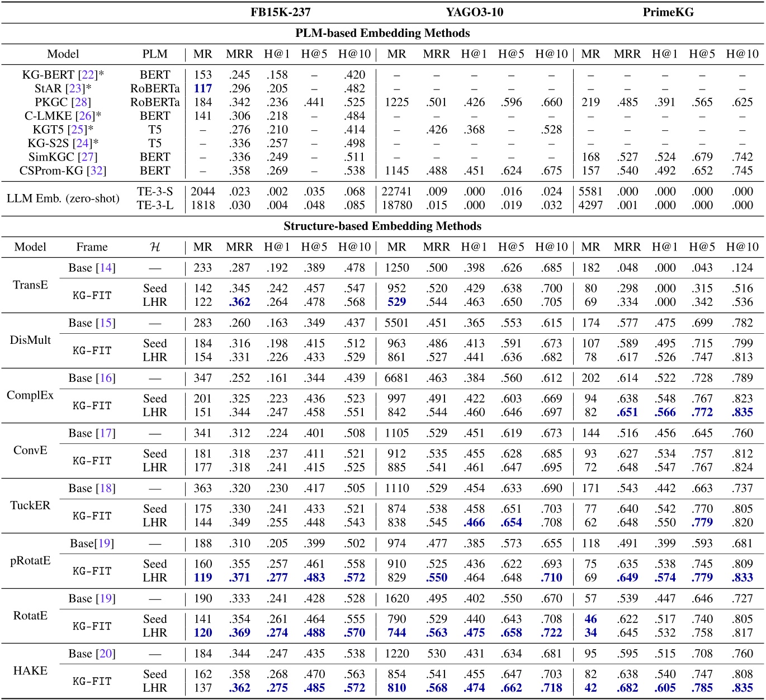766x700 pixels.
Task: Open RotatE Base reference [19]
Action: 106,598
